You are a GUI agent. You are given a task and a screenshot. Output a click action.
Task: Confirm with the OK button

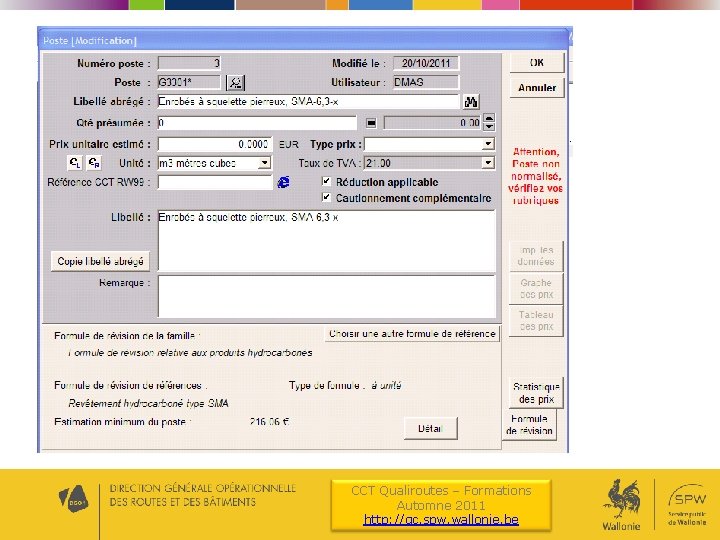(537, 63)
